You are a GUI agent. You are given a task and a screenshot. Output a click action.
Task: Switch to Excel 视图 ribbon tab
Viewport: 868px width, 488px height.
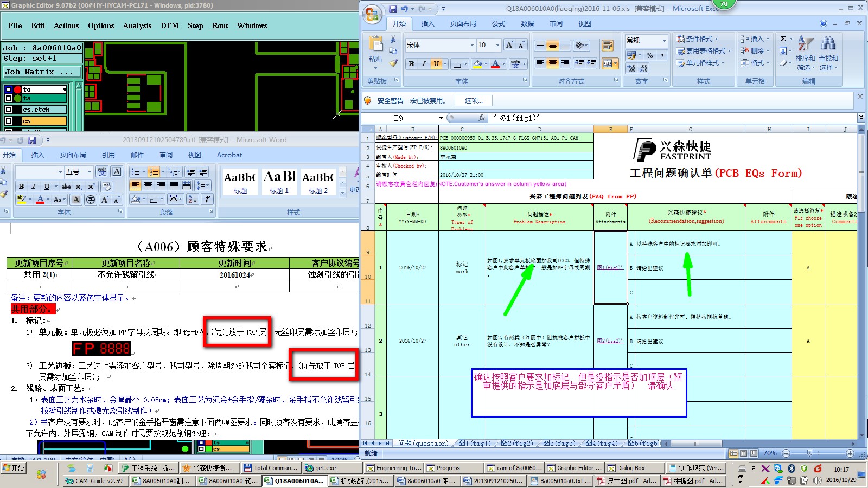pyautogui.click(x=585, y=24)
